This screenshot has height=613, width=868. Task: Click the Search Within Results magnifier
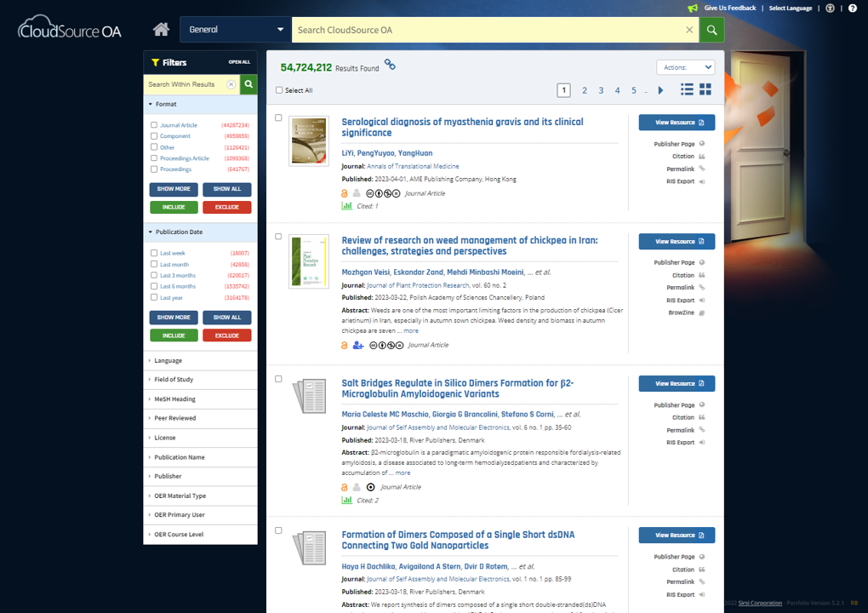(248, 84)
